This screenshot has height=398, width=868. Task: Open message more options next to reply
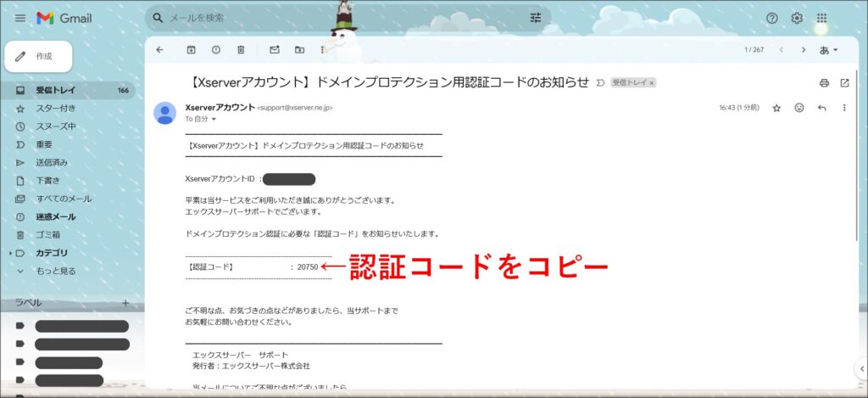(844, 108)
